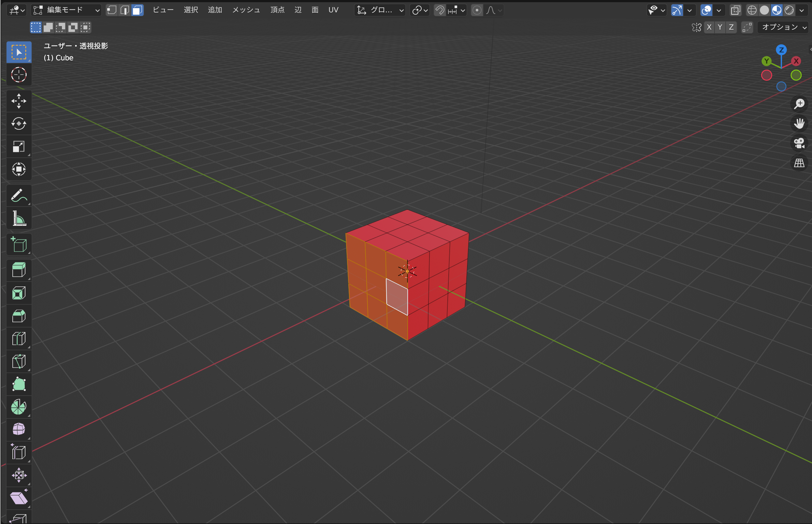The height and width of the screenshot is (524, 812).
Task: Open proportional editing falloff dropdown
Action: [494, 10]
